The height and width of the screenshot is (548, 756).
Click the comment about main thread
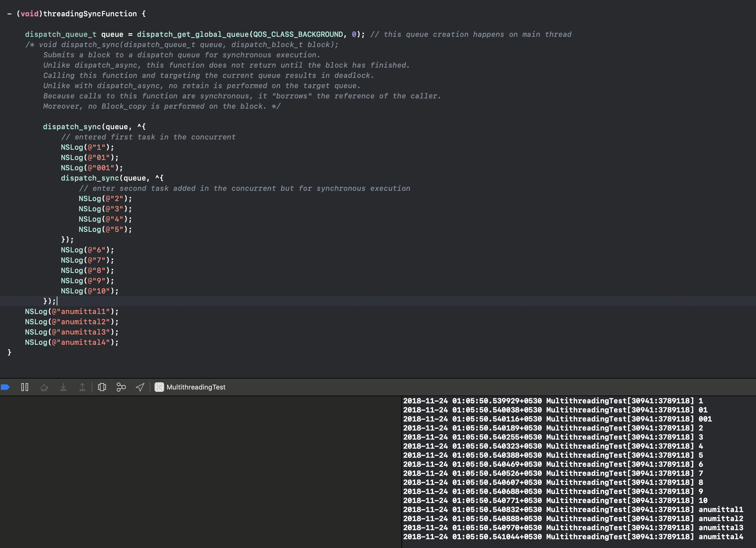click(471, 34)
